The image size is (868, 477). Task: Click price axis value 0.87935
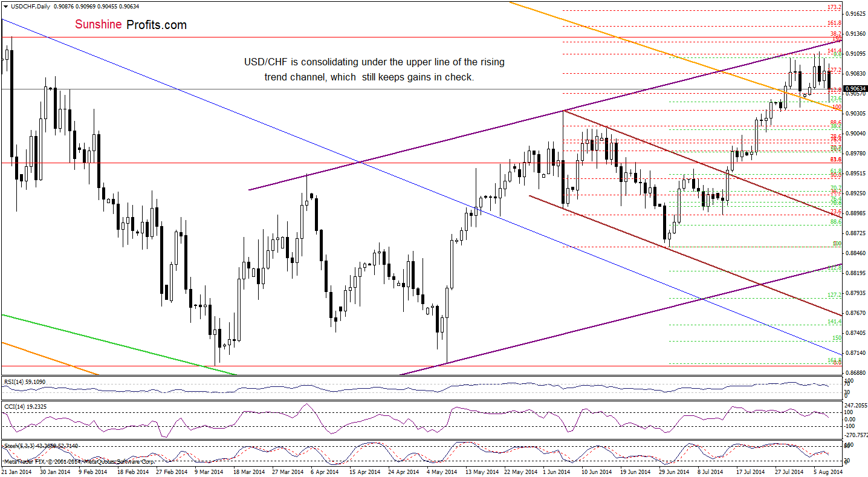click(854, 293)
